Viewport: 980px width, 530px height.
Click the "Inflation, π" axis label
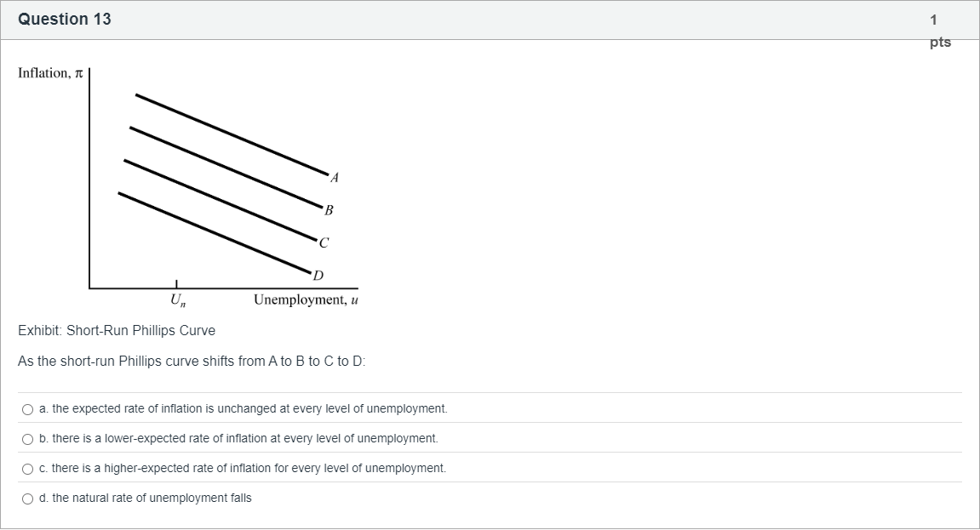coord(50,73)
